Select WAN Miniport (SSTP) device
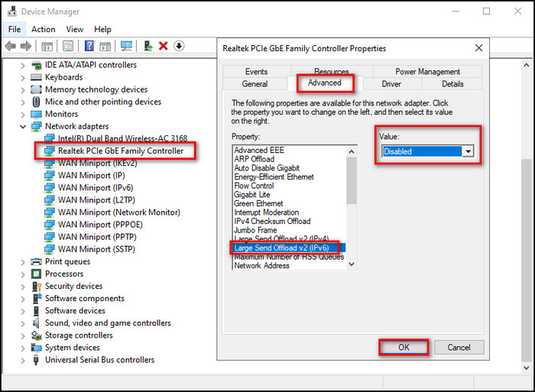Image resolution: width=535 pixels, height=392 pixels. tap(96, 249)
